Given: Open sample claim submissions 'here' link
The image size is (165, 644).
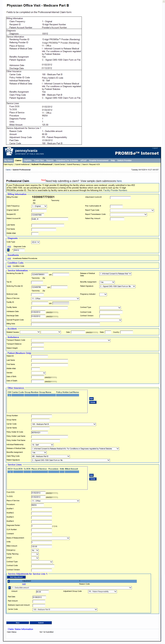Looking at the screenshot, I should (119, 181).
